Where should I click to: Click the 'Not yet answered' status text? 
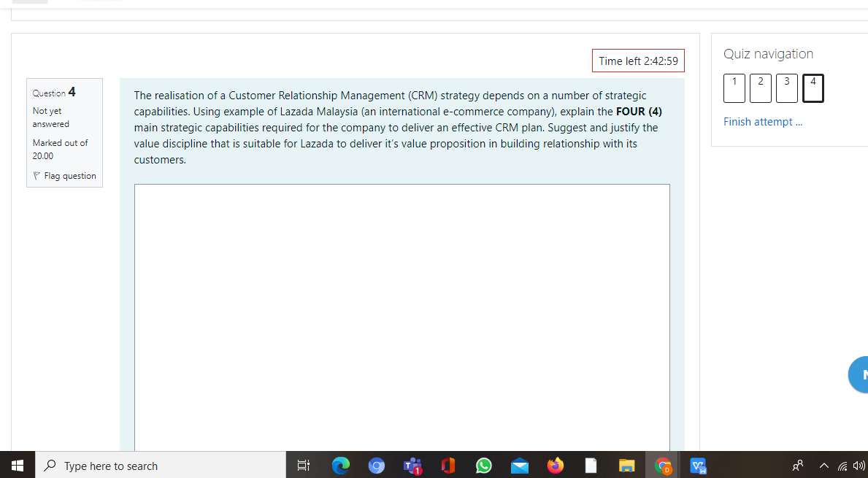(x=50, y=117)
